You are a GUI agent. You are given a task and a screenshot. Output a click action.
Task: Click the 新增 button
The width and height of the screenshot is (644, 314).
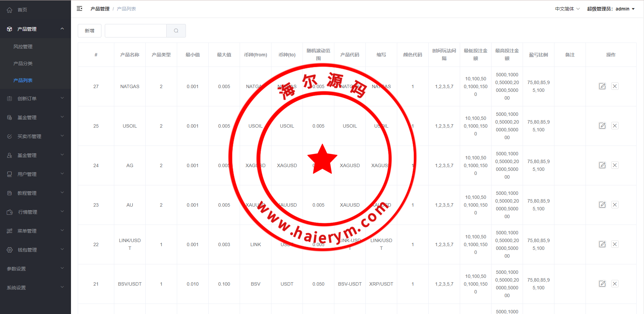tap(90, 31)
